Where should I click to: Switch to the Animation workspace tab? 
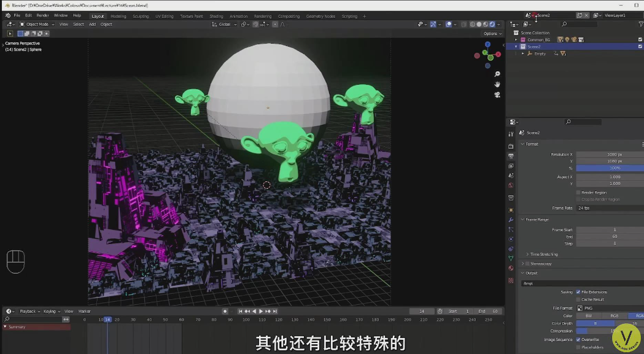click(239, 17)
